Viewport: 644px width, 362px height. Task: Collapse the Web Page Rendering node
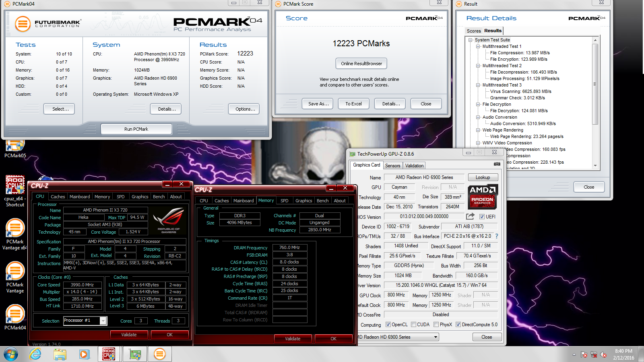click(x=478, y=130)
